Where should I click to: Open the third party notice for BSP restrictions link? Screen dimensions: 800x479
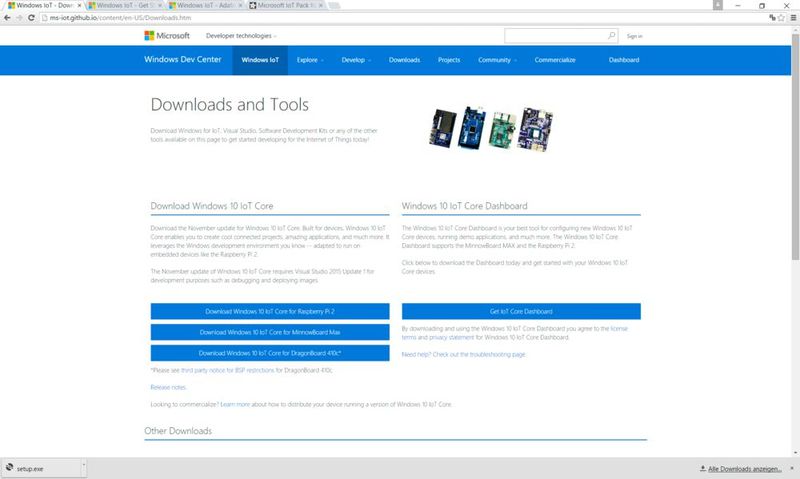pos(228,370)
